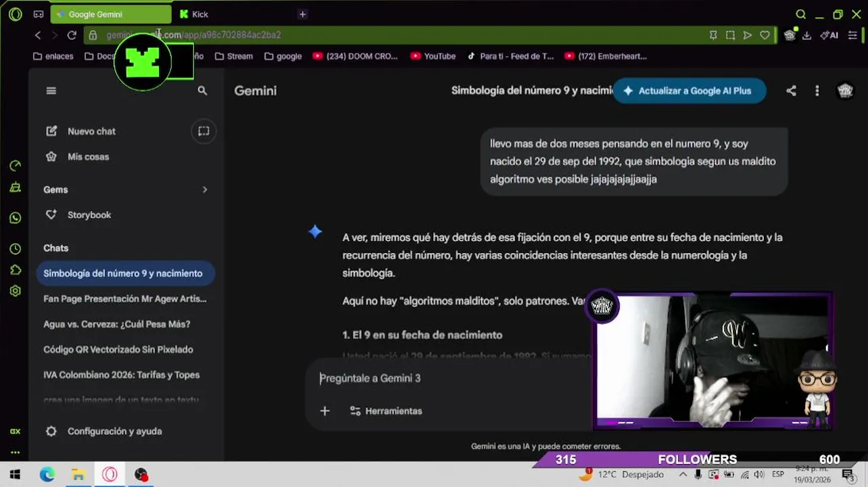Open the downloads icon in toolbar
Screen dimensions: 868x487
click(x=806, y=35)
